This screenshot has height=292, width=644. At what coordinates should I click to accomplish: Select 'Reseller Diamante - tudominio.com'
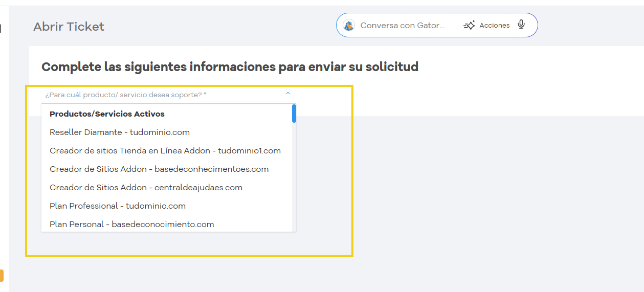tap(167, 132)
